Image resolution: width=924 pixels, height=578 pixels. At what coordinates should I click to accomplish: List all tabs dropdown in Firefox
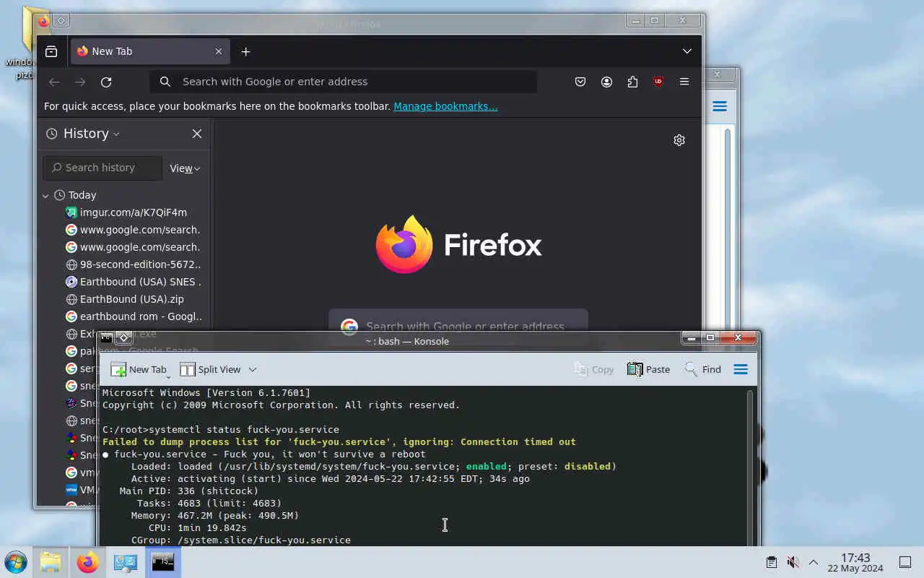click(x=687, y=51)
